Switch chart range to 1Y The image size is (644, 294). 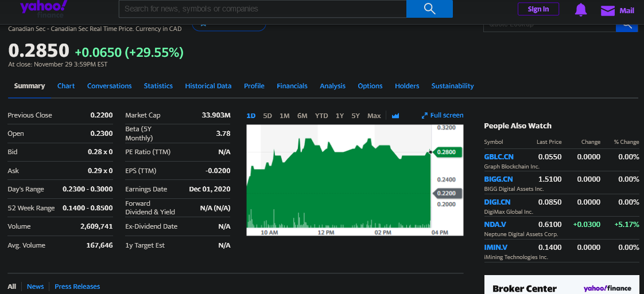coord(340,116)
